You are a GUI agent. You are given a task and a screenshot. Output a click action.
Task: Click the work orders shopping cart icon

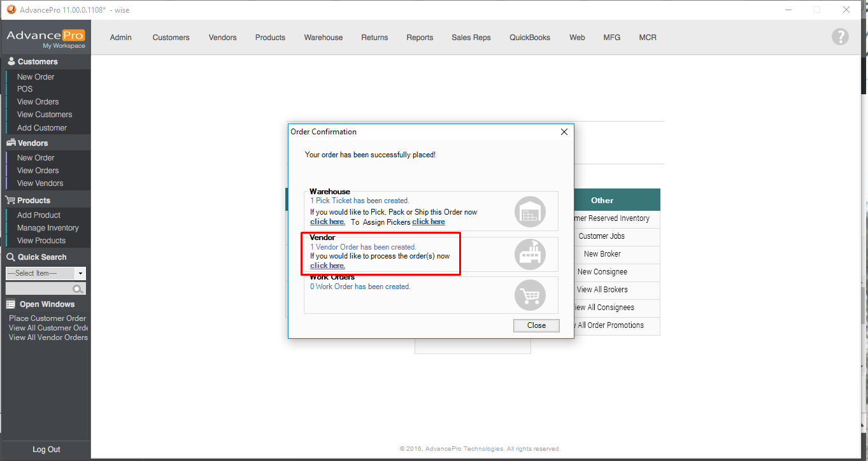point(530,295)
